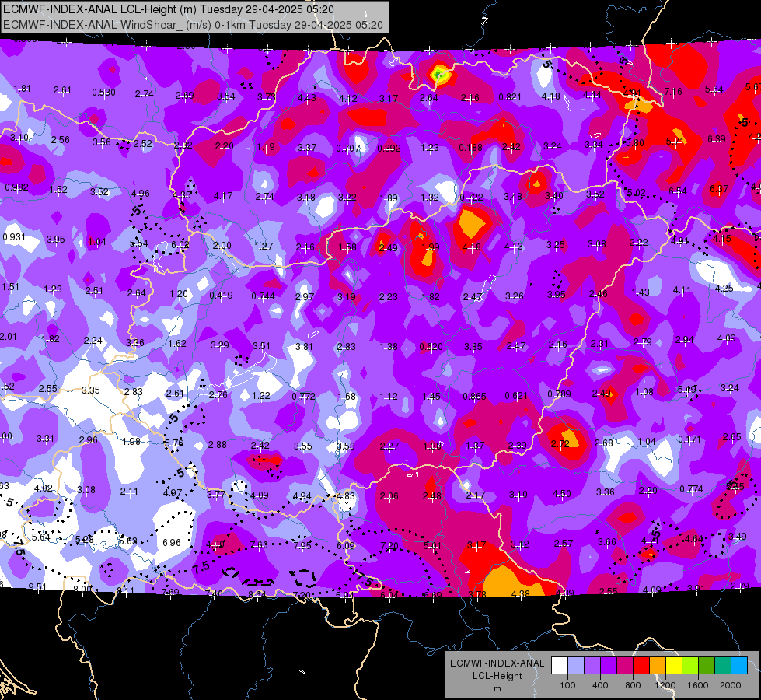This screenshot has width=761, height=700.
Task: Click the wind shear value 0.530
Action: pyautogui.click(x=104, y=93)
